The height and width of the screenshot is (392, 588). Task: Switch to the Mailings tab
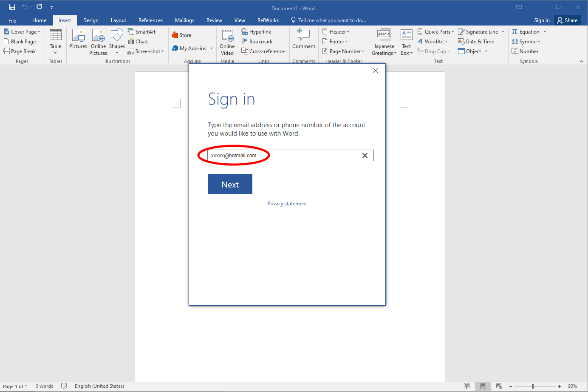point(184,20)
